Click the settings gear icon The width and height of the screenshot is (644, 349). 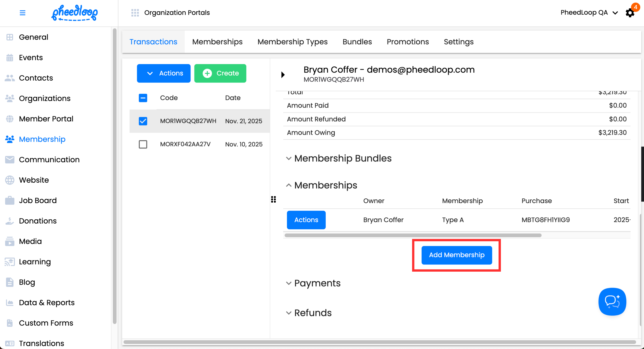coord(630,13)
